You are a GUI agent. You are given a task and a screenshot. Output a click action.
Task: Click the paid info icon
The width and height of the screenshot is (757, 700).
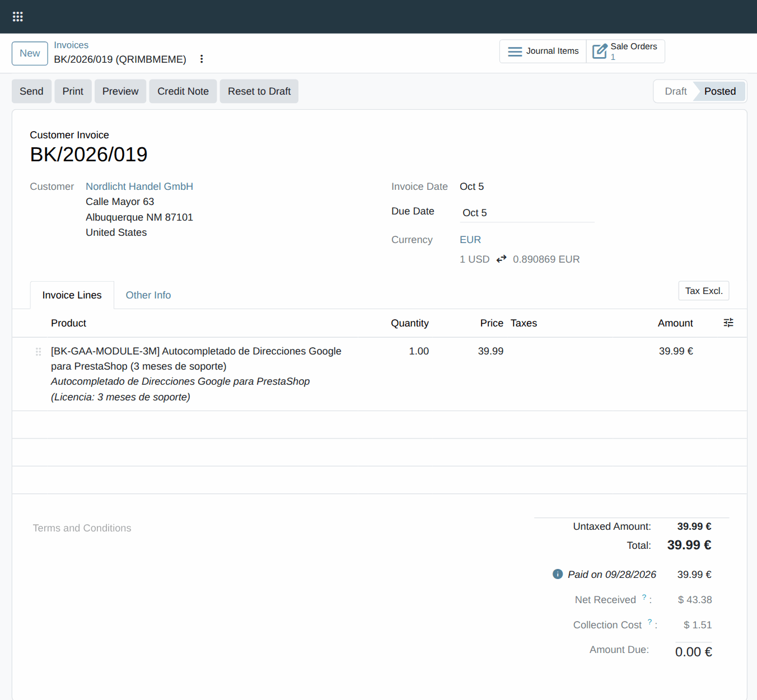(x=558, y=574)
